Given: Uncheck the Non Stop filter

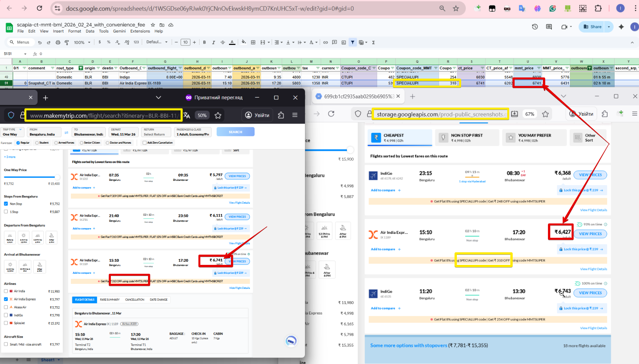Looking at the screenshot, I should click(x=6, y=204).
